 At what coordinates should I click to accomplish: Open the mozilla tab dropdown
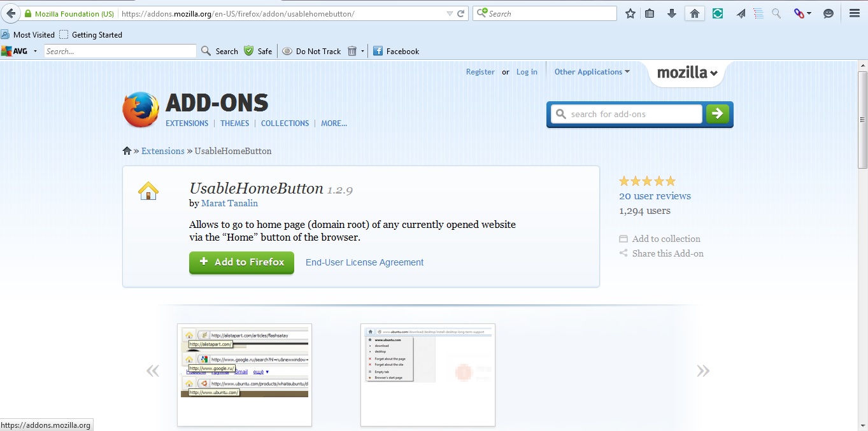pos(688,73)
